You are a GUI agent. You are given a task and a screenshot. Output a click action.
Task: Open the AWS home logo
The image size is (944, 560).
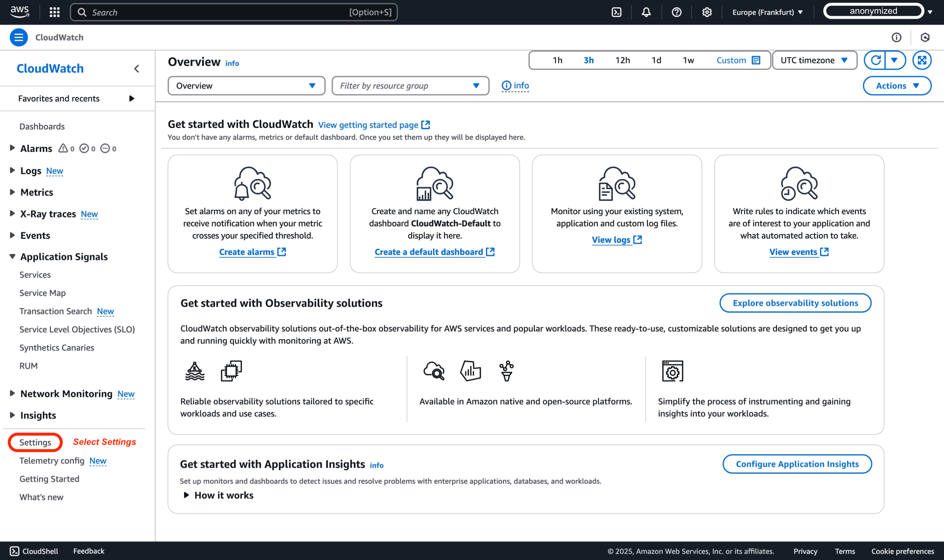click(20, 12)
